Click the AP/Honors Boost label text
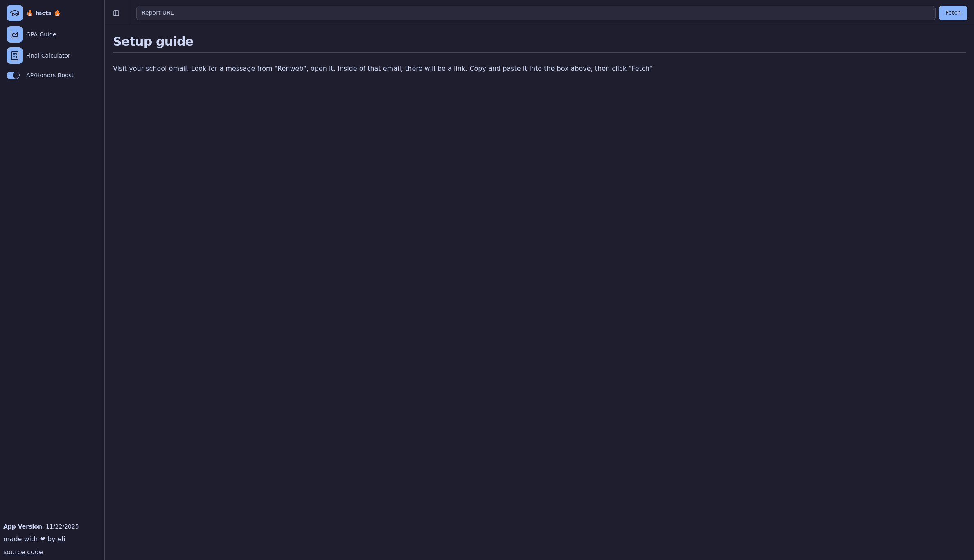This screenshot has height=560, width=974. [x=50, y=75]
